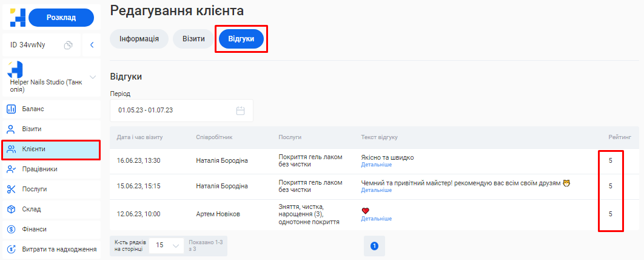644x260 pixels.
Task: Expand Helper Nails Studio branch selector
Action: click(x=93, y=77)
